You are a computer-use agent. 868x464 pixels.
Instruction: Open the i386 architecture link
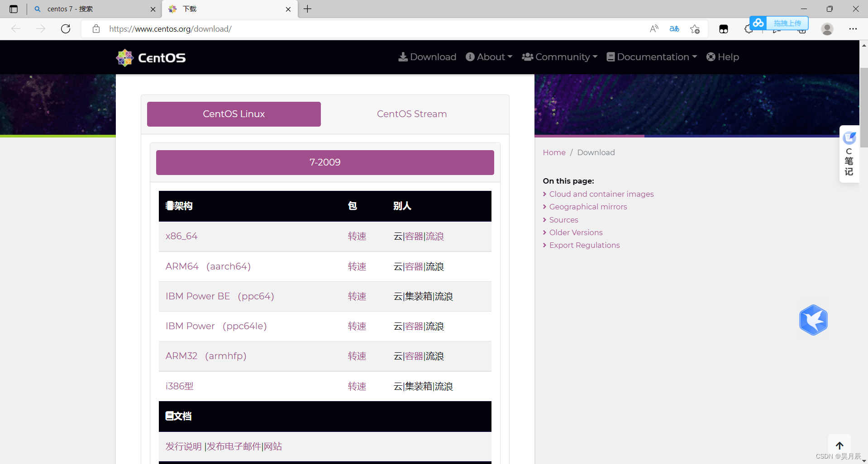point(180,386)
